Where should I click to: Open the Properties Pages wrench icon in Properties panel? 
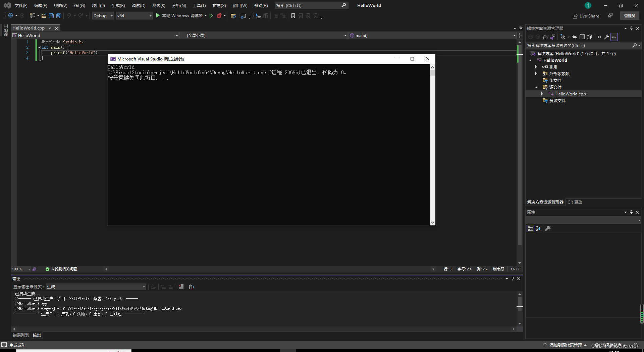click(x=548, y=228)
